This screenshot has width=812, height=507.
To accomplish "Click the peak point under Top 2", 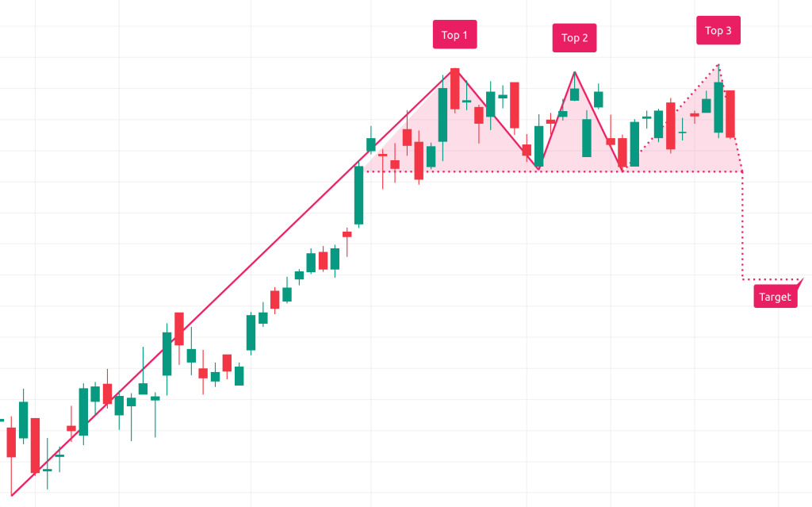I will (574, 72).
